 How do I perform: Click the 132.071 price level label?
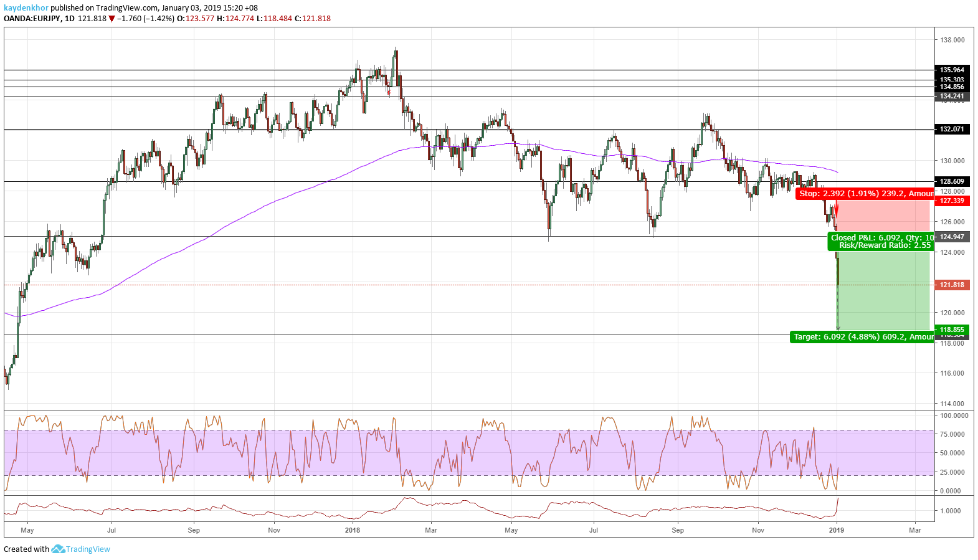952,129
